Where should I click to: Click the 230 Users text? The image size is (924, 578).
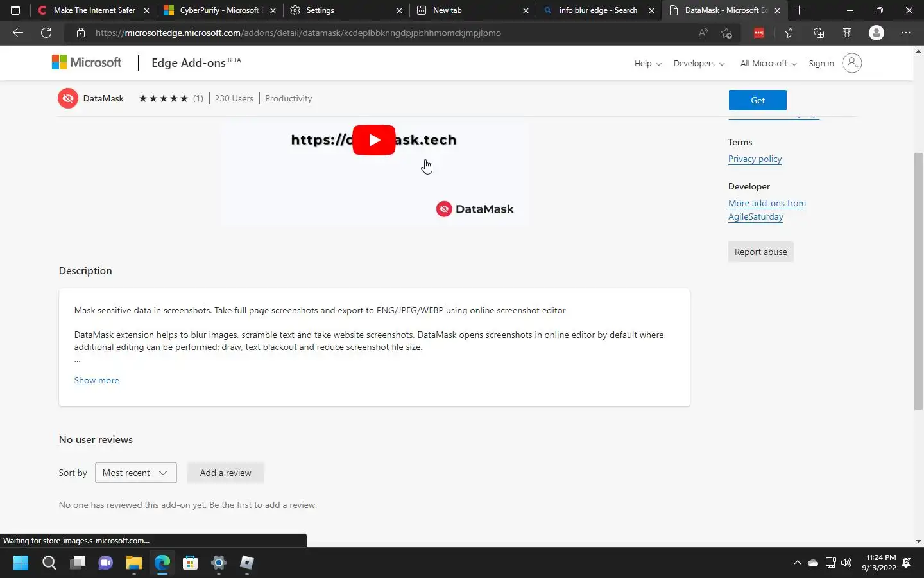234,98
